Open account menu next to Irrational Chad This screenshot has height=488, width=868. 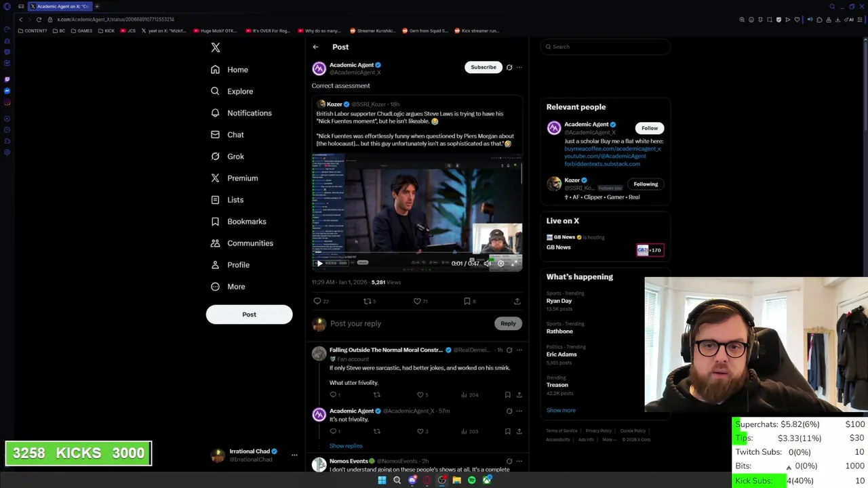(294, 455)
